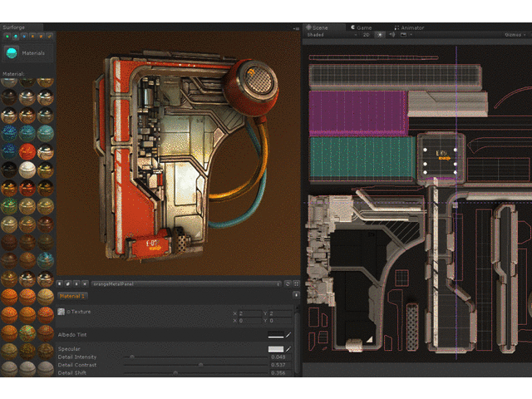
Task: Select the Material 1 tab
Action: (72, 296)
